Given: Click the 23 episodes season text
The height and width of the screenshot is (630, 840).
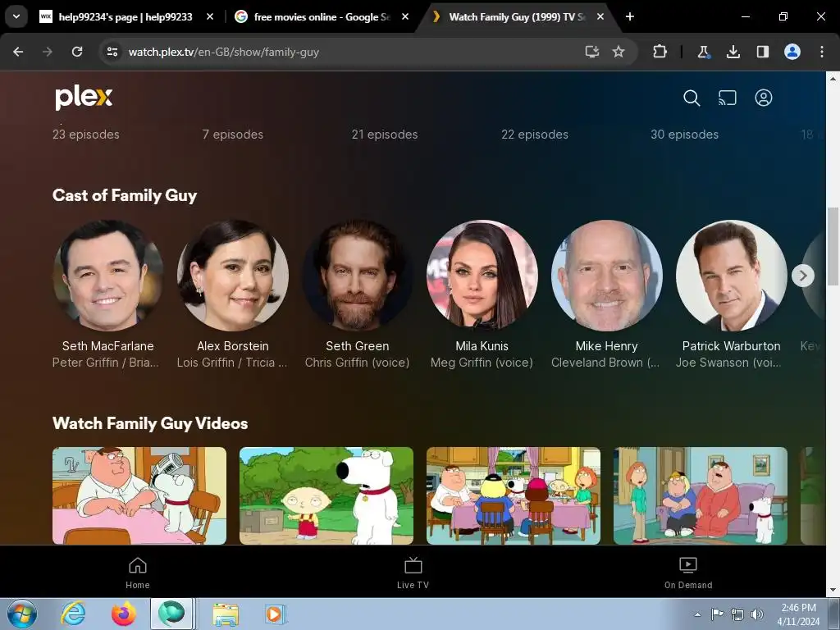Looking at the screenshot, I should pyautogui.click(x=85, y=135).
